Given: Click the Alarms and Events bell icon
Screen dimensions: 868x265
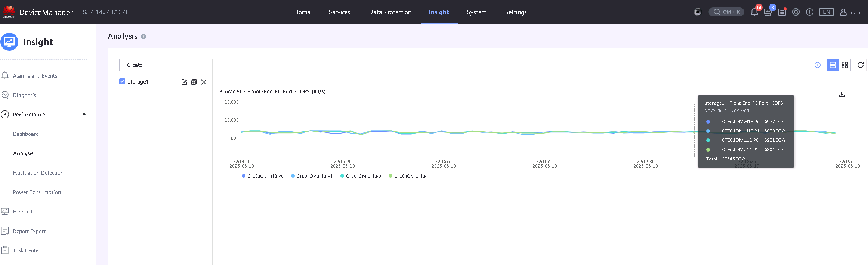Looking at the screenshot, I should point(5,75).
